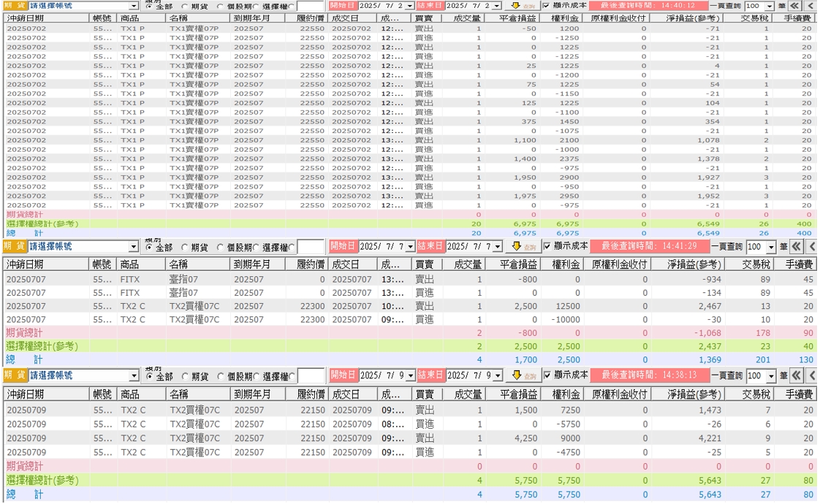Expand the 開始日 date picker showing 2025/7/9
Image resolution: width=820 pixels, height=504 pixels.
click(410, 375)
